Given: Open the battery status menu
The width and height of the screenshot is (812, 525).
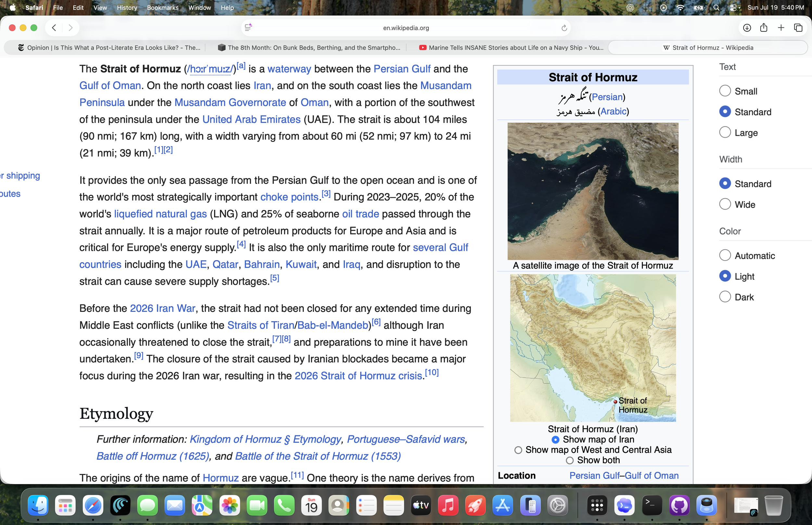Looking at the screenshot, I should (x=699, y=7).
